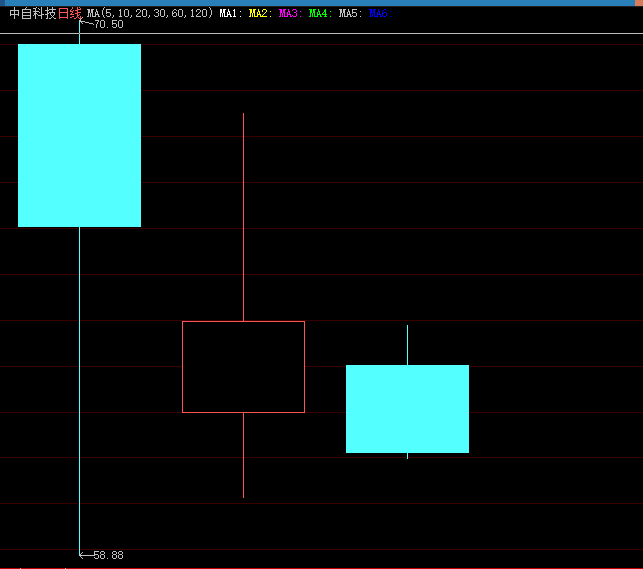Select the small cyan third candlestick body
The image size is (643, 569).
407,408
